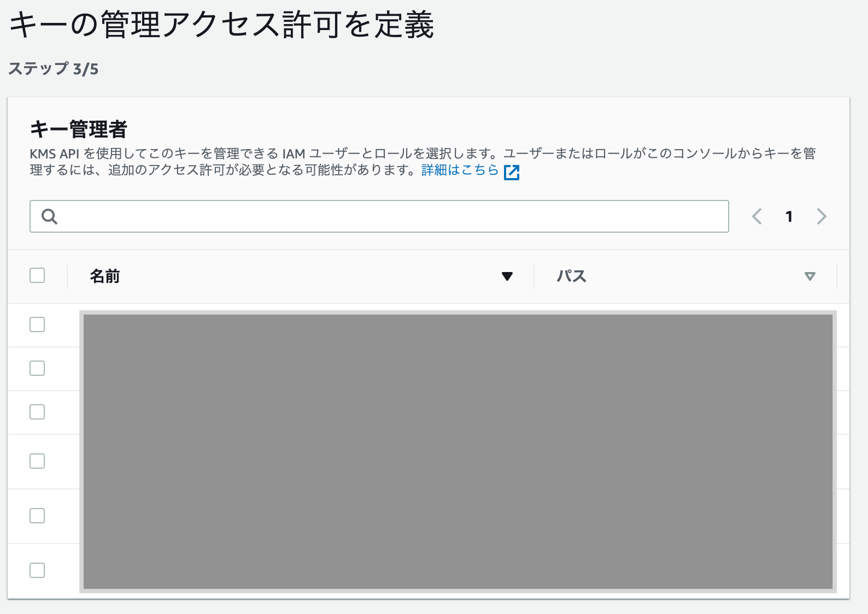This screenshot has width=868, height=614.
Task: Go to next page arrow
Action: pos(822,216)
